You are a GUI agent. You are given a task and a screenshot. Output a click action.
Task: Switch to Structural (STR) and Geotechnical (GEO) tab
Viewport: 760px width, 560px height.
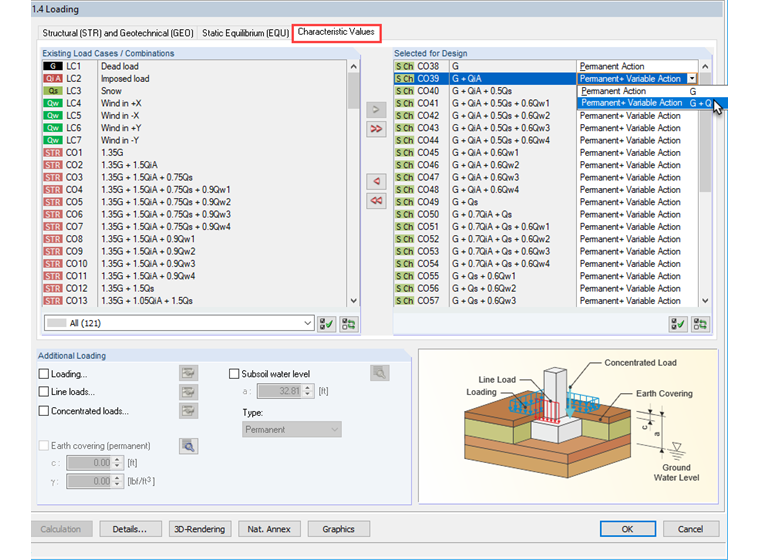118,33
